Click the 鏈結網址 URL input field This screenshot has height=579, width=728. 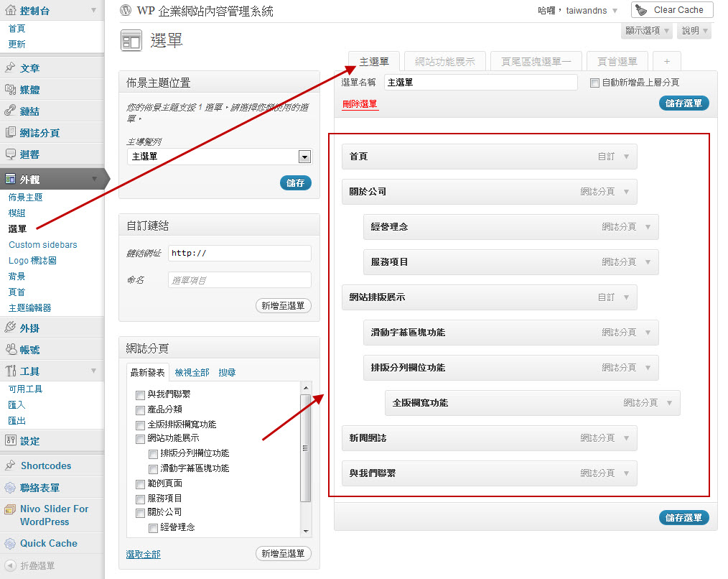[x=240, y=254]
